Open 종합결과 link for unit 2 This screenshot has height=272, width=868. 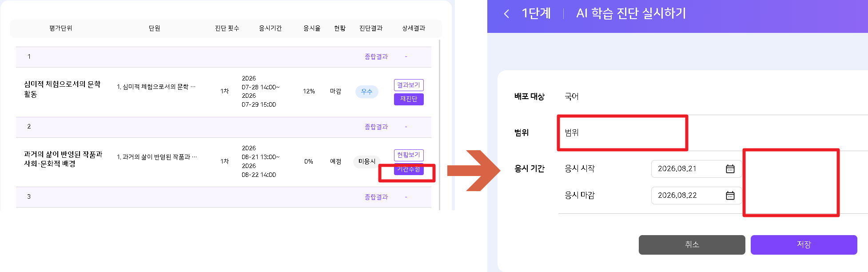point(376,127)
